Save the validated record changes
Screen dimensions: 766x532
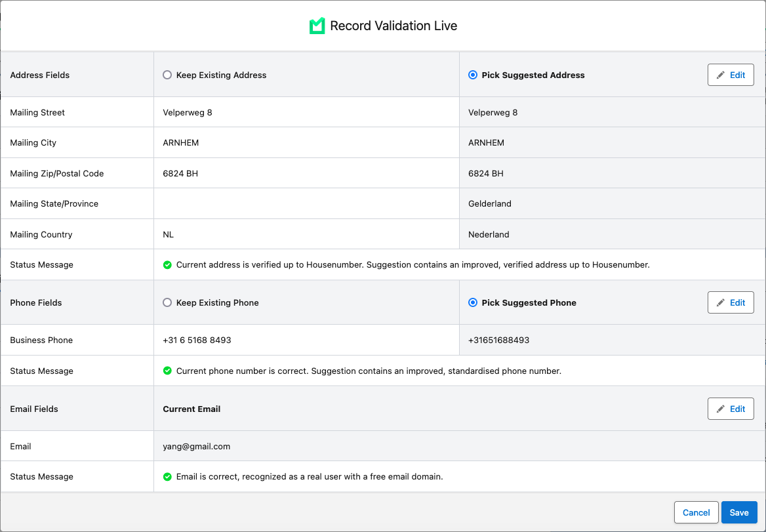(739, 512)
